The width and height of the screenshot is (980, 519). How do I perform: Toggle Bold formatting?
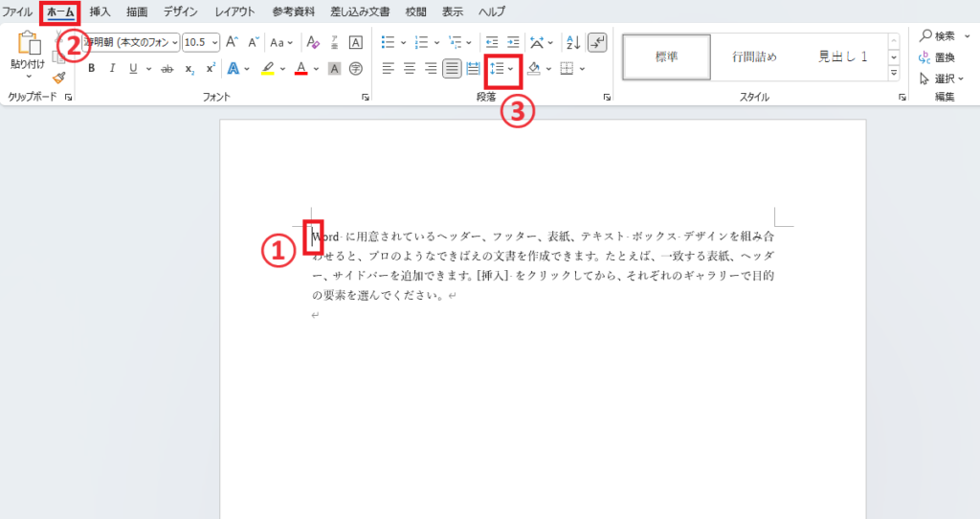(x=91, y=68)
